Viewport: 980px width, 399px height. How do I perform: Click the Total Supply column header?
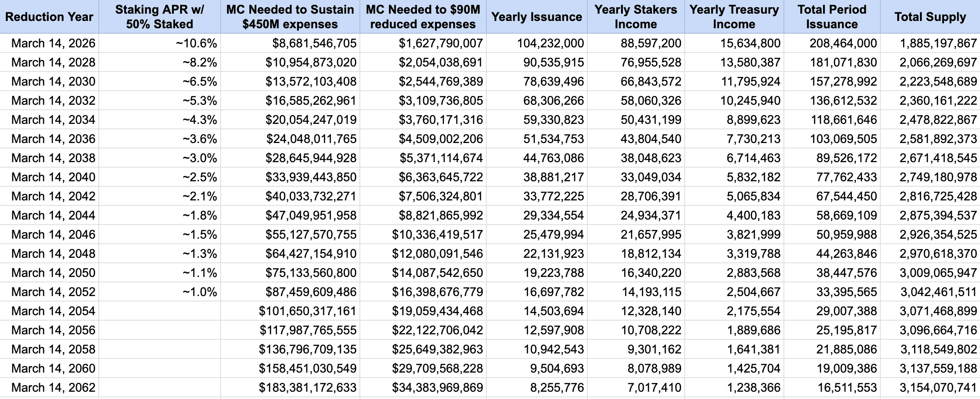tap(930, 17)
